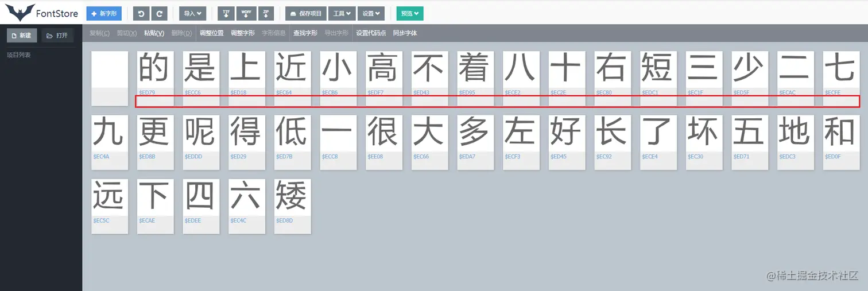Screen dimensions: 868x291
Task: Click code label $EC4C under 六
Action: click(x=238, y=220)
